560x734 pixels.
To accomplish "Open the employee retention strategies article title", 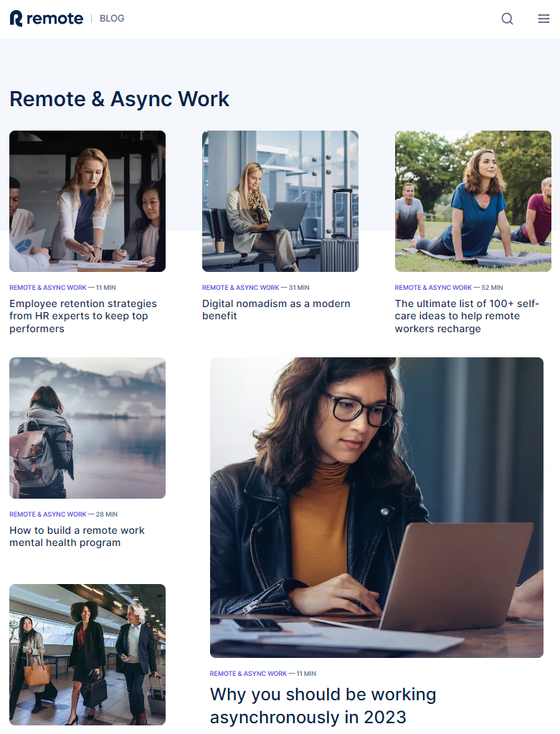I will click(x=82, y=316).
